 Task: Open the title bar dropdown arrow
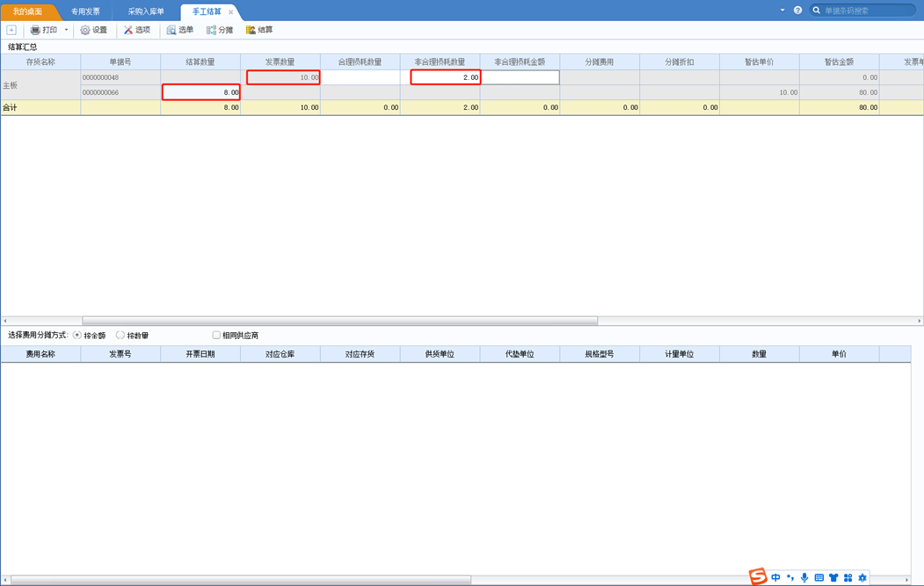click(782, 10)
